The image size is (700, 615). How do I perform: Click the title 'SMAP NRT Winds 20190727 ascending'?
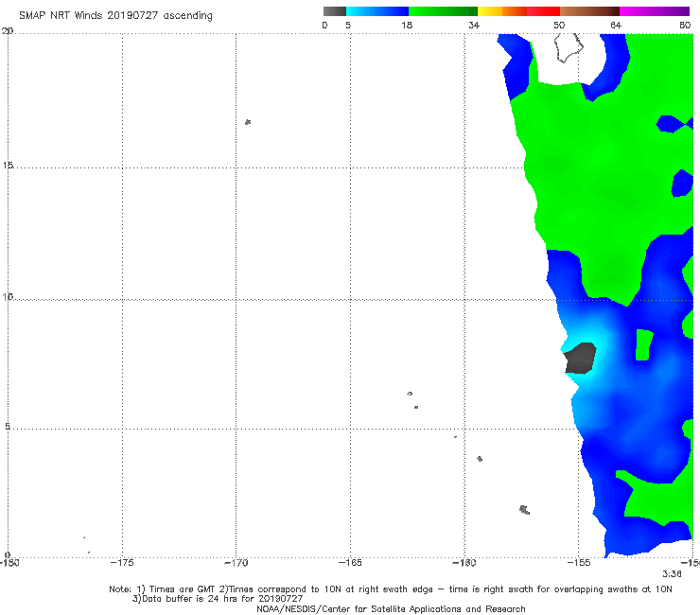pyautogui.click(x=115, y=15)
